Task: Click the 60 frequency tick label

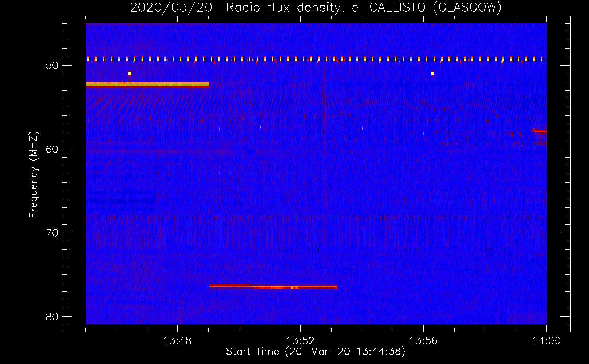Action: pyautogui.click(x=52, y=149)
